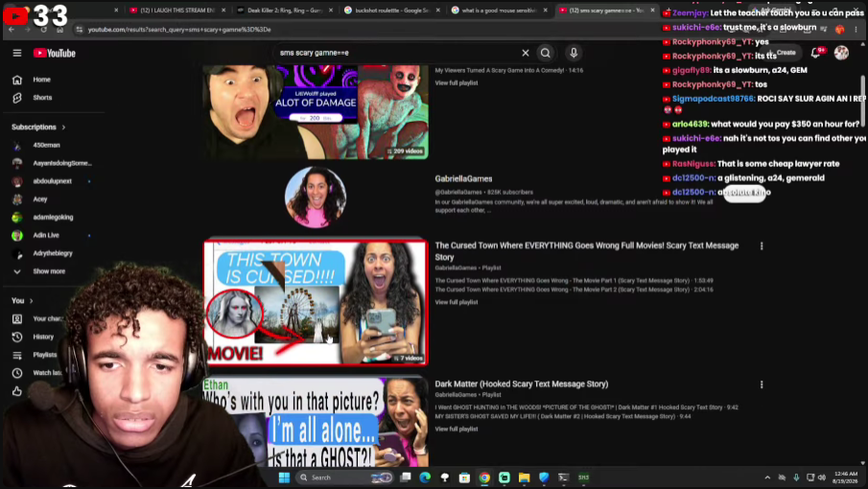
Task: Open the 'I'm all alone' Dark Matter thumbnail
Action: coord(316,422)
